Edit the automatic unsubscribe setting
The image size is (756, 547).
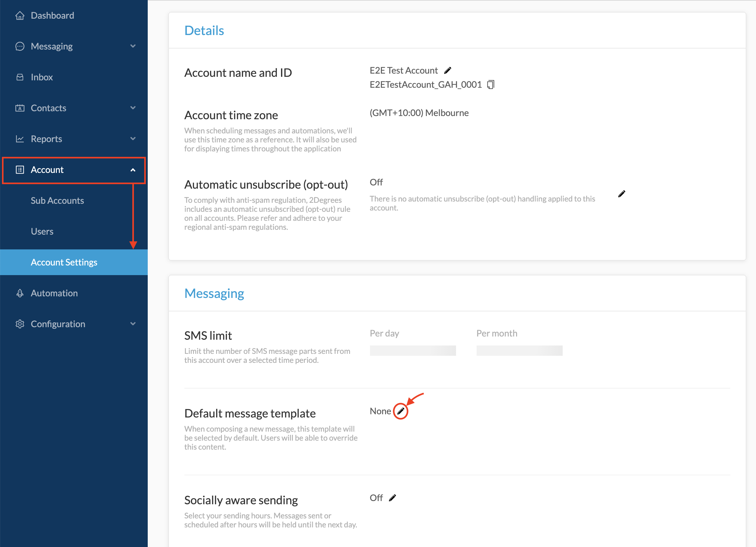click(x=621, y=194)
